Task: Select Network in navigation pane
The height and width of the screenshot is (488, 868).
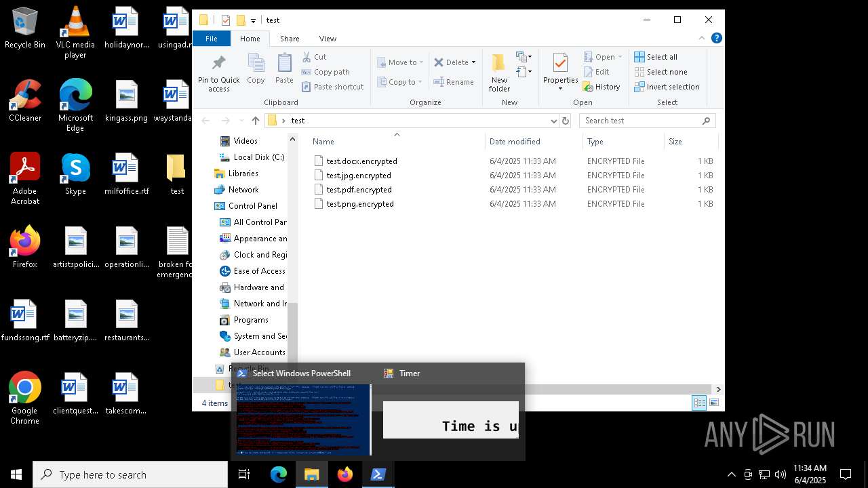Action: 236,190
